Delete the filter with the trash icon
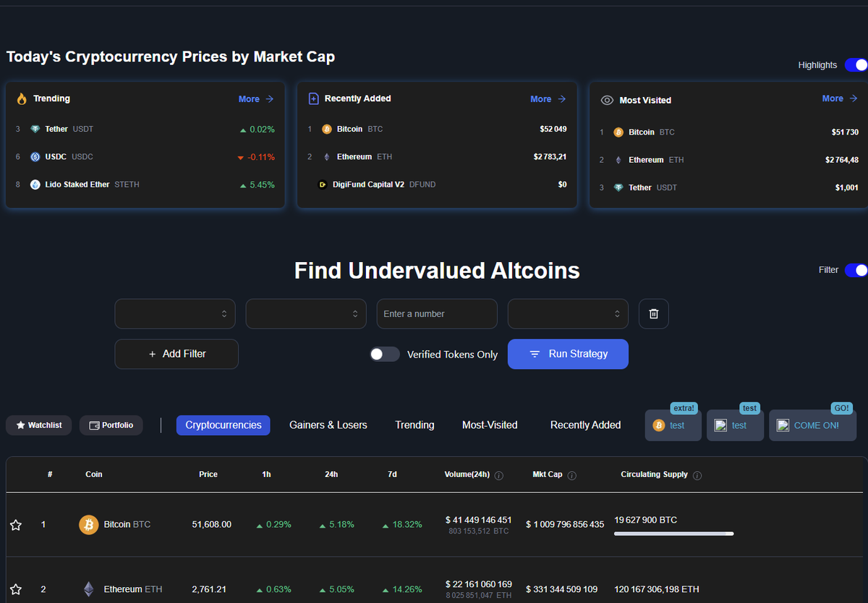This screenshot has height=603, width=868. 654,313
